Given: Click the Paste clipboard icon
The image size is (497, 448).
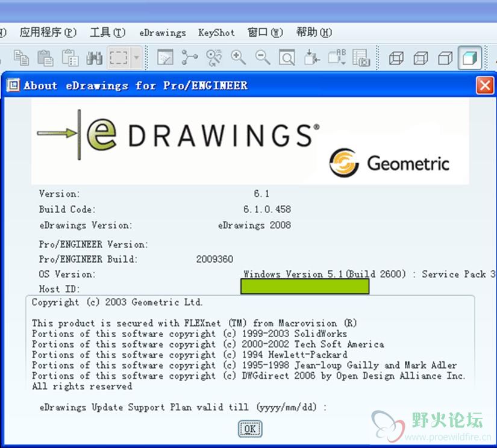Looking at the screenshot, I should [45, 58].
